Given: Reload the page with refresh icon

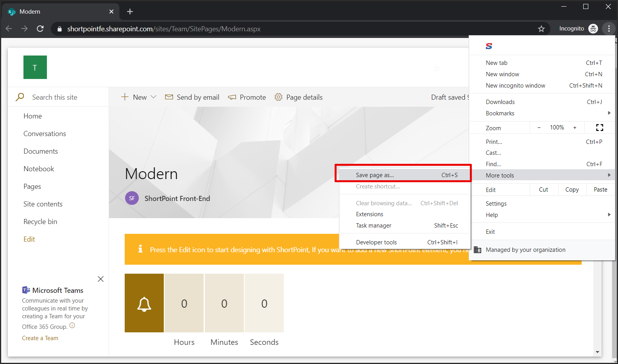Looking at the screenshot, I should 40,29.
